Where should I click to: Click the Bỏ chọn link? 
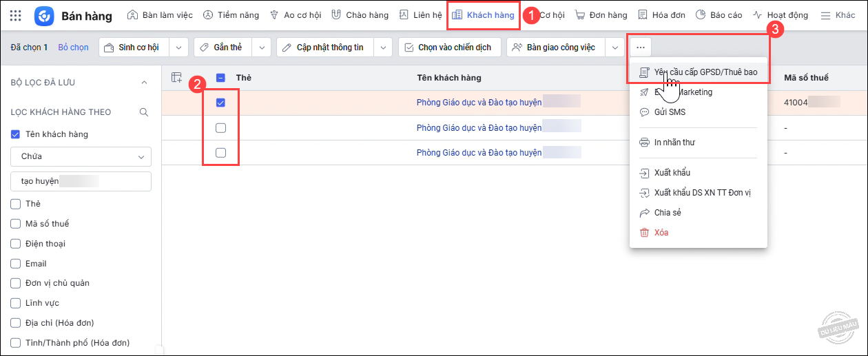click(73, 48)
